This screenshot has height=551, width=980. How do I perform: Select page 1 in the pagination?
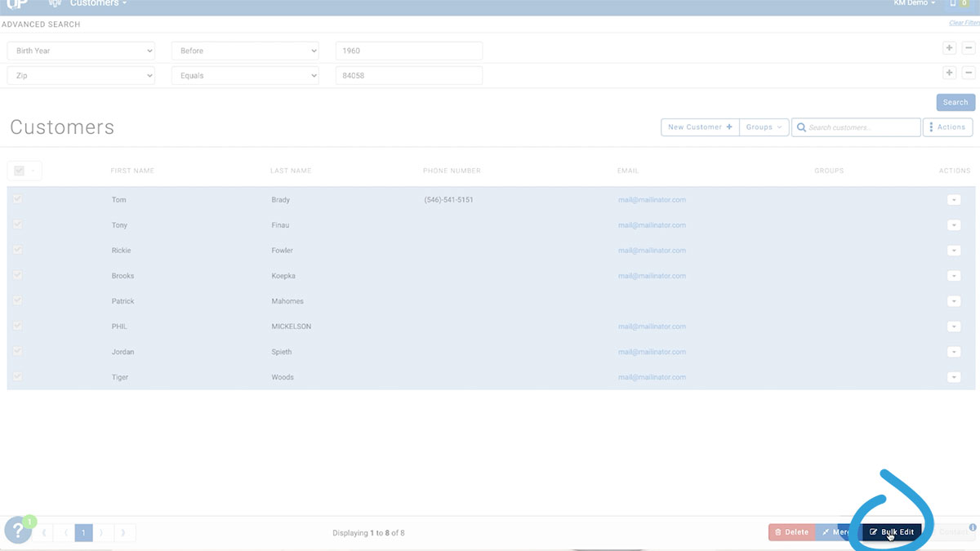point(83,533)
